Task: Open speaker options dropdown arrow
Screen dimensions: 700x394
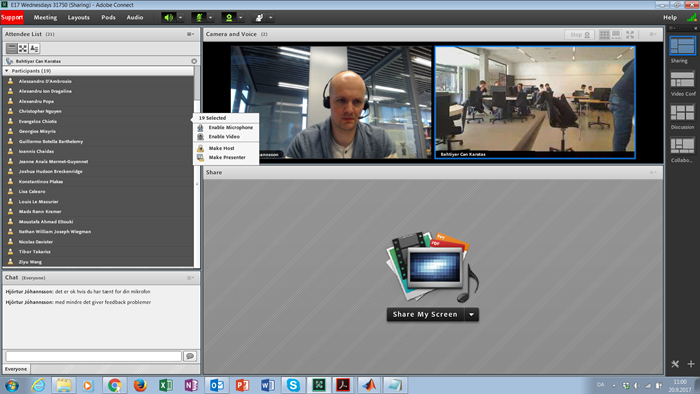Action: 180,18
